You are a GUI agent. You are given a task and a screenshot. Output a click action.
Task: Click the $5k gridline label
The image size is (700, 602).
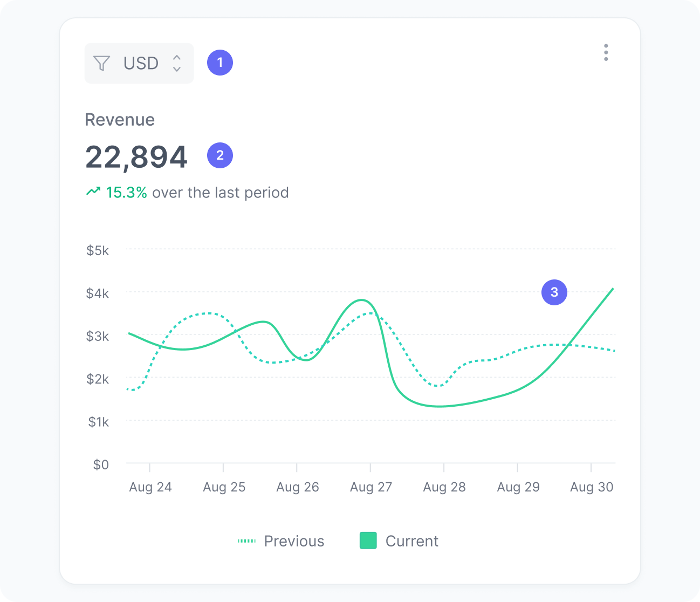[98, 250]
